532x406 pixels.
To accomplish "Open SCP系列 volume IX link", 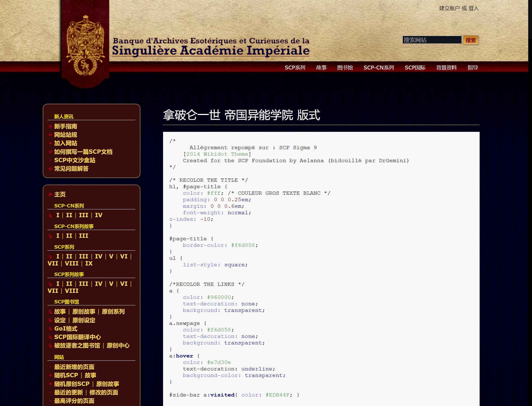I will 89,264.
